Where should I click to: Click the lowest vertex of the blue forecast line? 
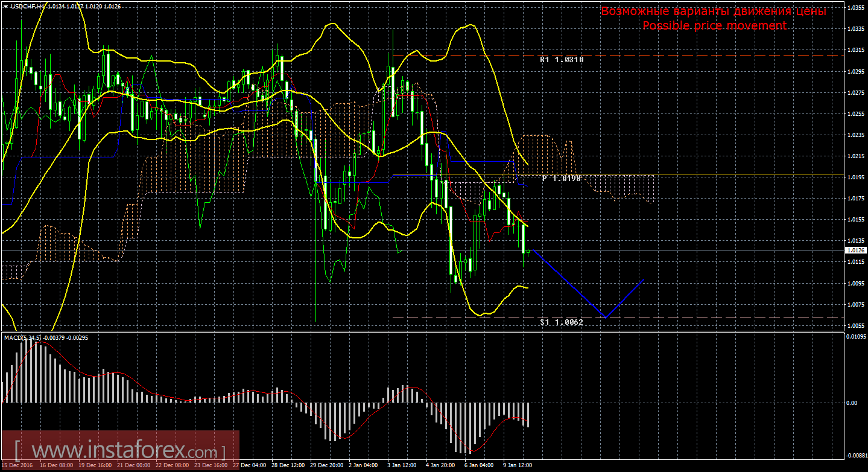click(x=605, y=317)
